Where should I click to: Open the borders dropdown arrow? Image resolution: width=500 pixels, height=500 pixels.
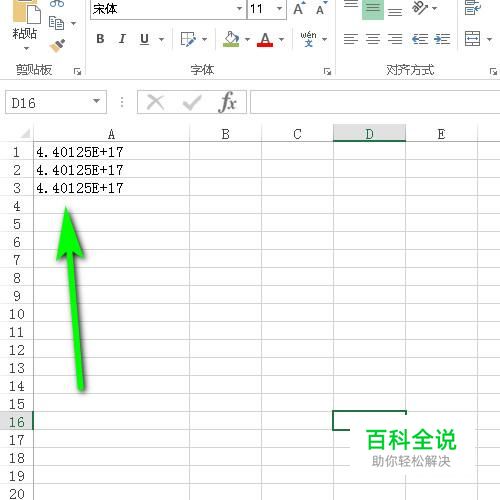click(205, 39)
